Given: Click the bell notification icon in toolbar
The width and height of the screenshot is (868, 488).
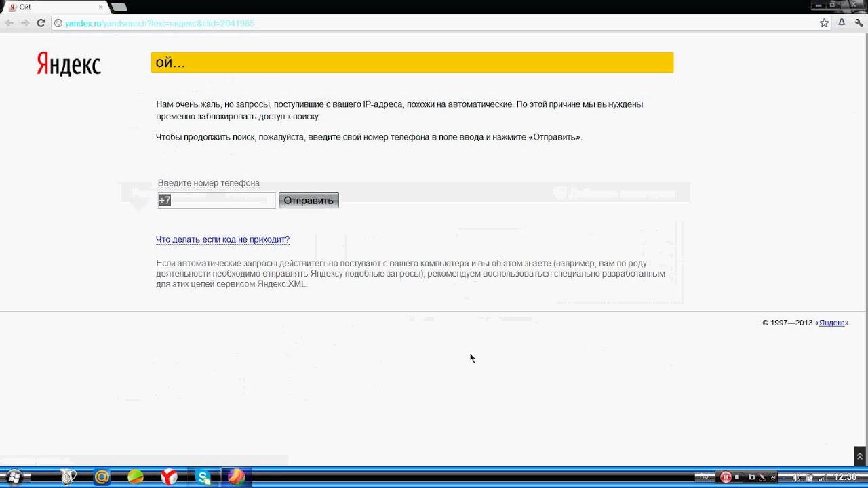Looking at the screenshot, I should tap(842, 23).
